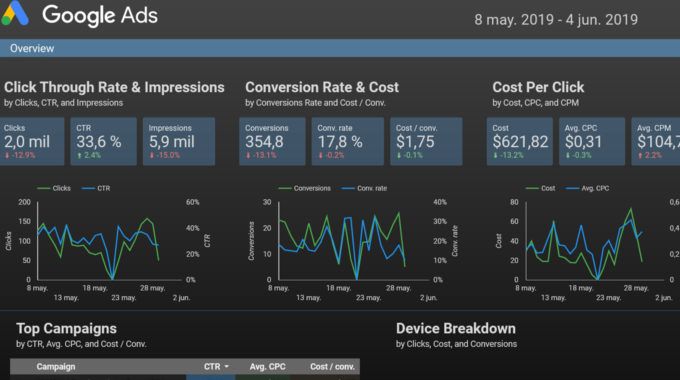Click the Top Campaigns heading

(66, 328)
